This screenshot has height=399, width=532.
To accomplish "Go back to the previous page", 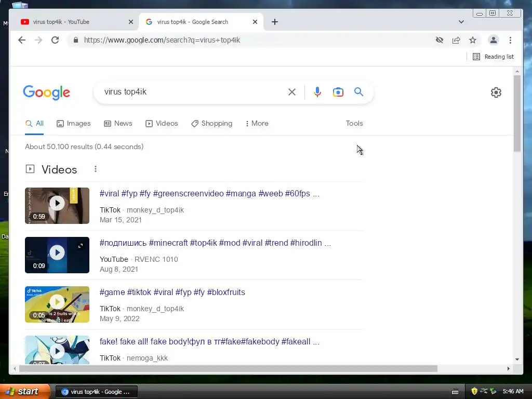I will coord(22,40).
